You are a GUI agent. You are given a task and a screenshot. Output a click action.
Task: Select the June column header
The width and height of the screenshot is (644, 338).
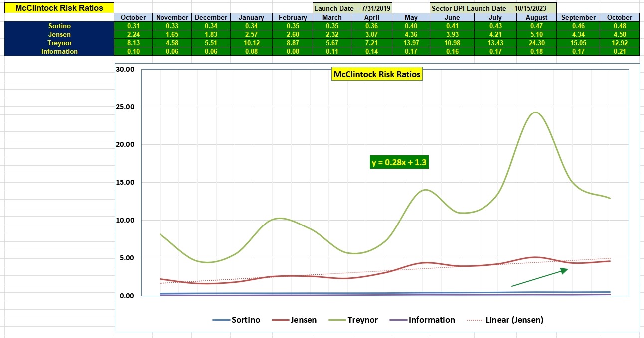click(x=452, y=17)
